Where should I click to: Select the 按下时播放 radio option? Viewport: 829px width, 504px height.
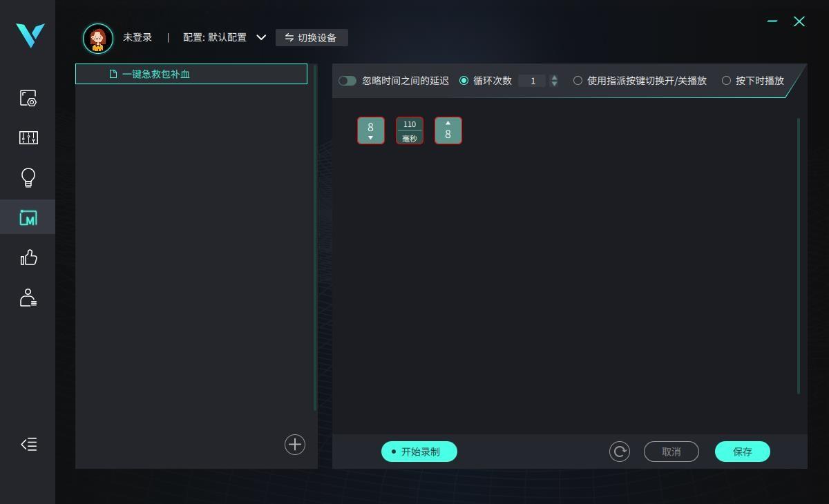726,81
